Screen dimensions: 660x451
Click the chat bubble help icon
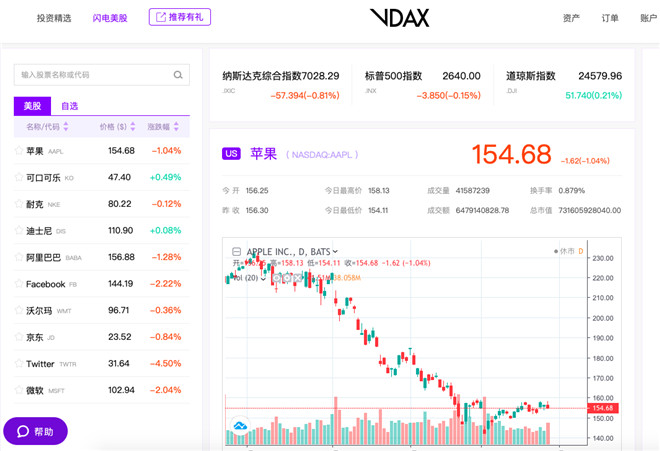[x=22, y=431]
